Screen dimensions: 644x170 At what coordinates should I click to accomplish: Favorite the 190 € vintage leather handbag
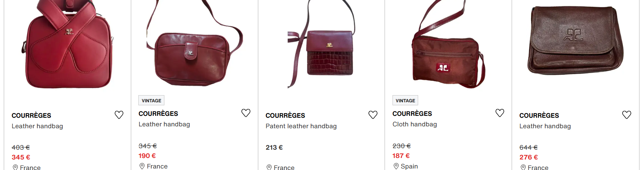click(246, 113)
